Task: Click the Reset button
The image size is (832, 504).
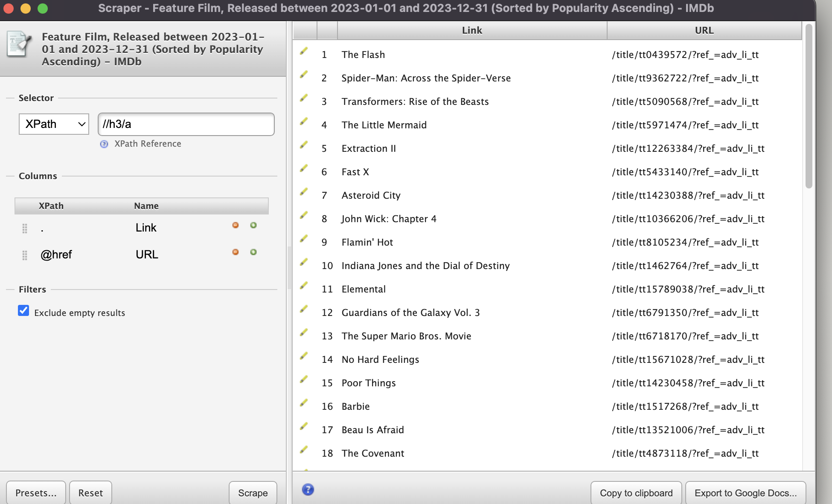Action: (x=90, y=493)
